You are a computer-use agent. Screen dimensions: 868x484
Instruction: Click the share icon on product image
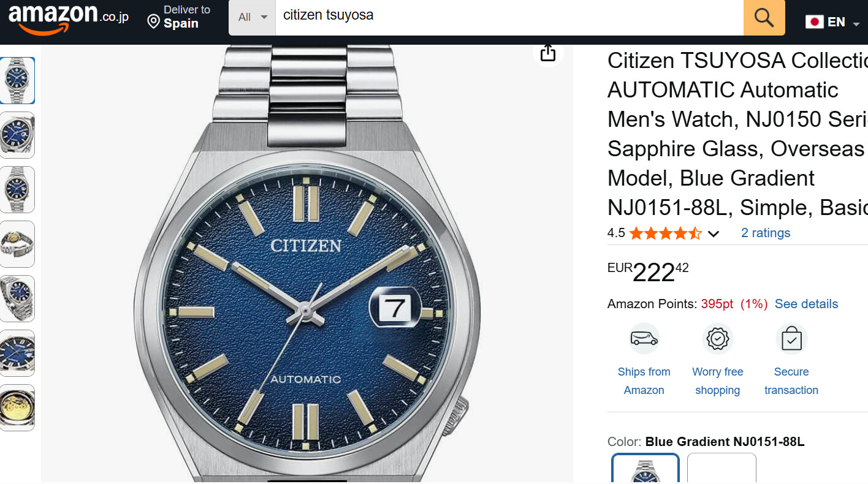pyautogui.click(x=548, y=53)
